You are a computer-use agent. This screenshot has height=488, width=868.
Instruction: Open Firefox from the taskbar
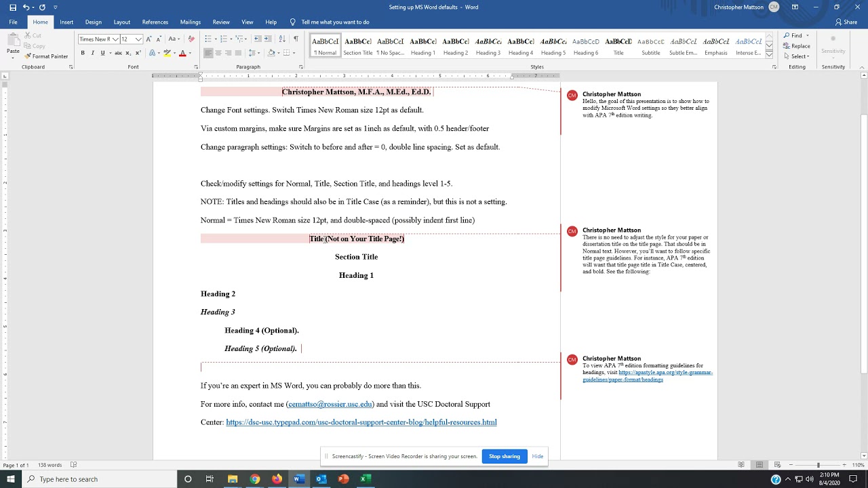click(x=277, y=479)
